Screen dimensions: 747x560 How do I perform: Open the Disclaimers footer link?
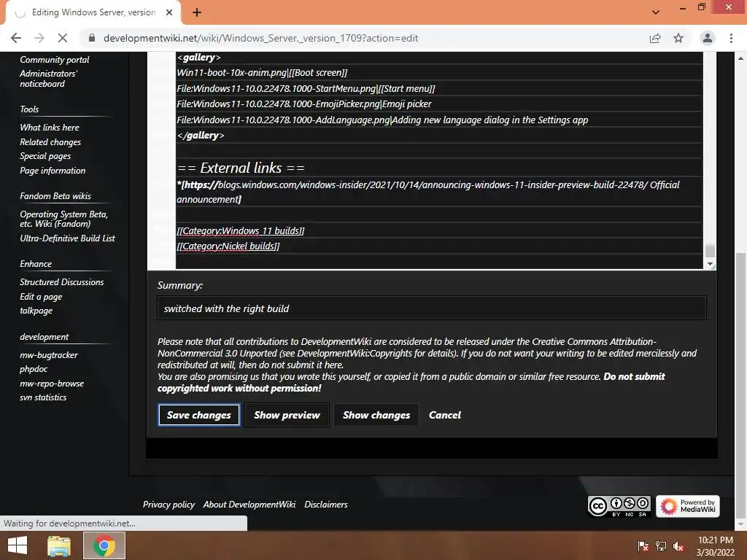(326, 505)
